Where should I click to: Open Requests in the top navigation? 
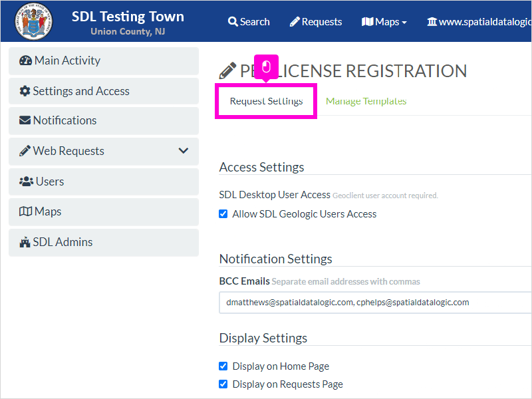click(316, 22)
